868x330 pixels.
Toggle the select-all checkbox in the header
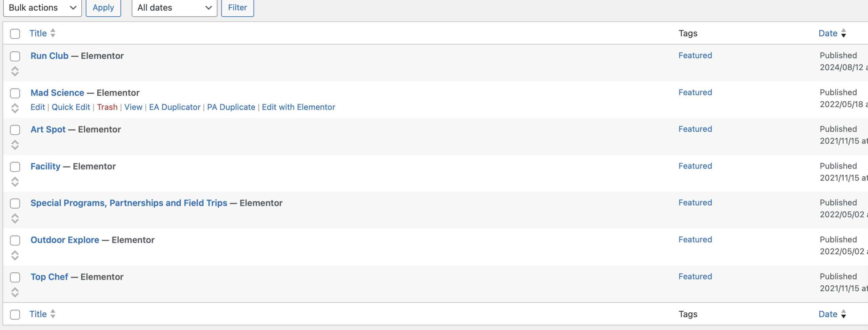click(15, 34)
